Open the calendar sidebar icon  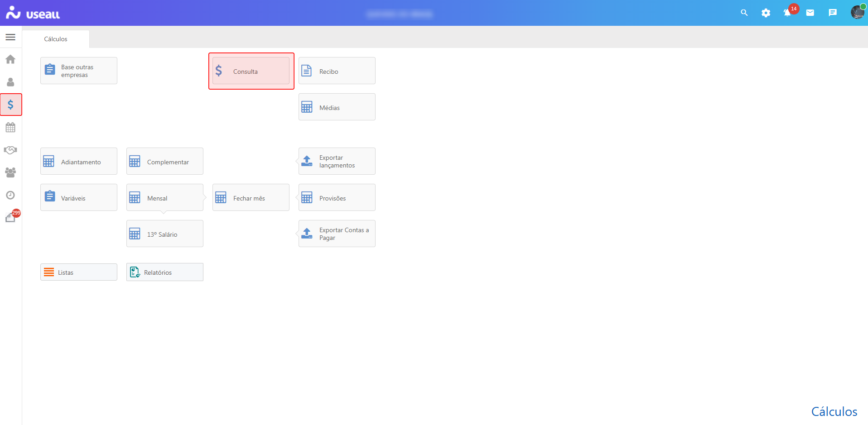point(10,127)
